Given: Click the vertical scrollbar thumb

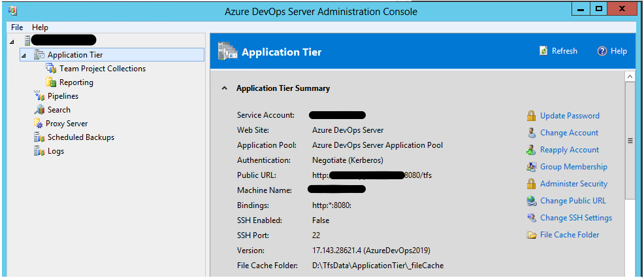Looking at the screenshot, I should point(630,141).
